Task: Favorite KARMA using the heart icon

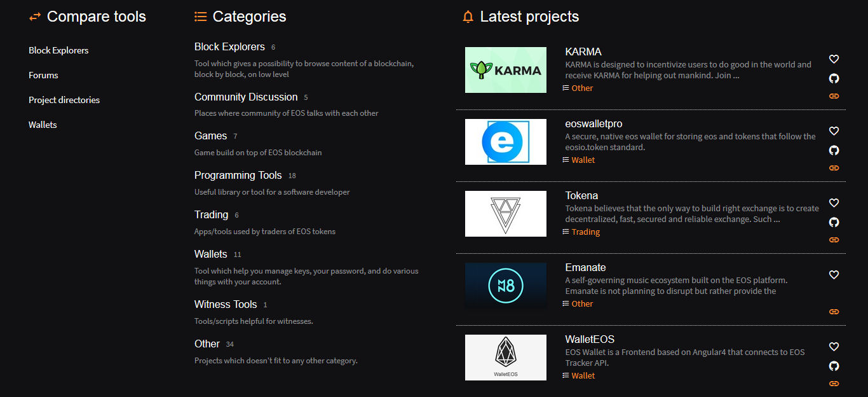Action: pos(834,59)
